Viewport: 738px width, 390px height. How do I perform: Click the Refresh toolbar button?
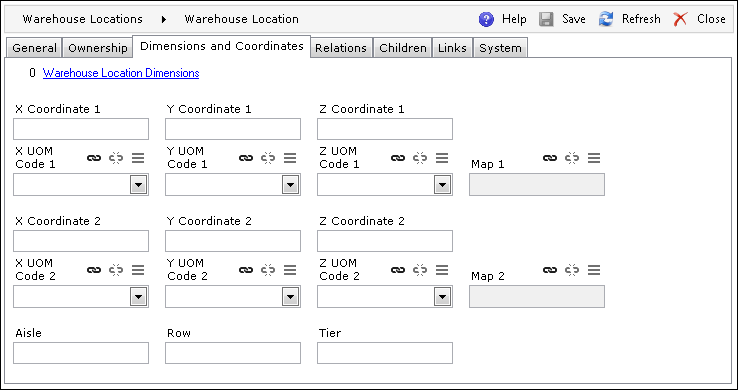[629, 19]
